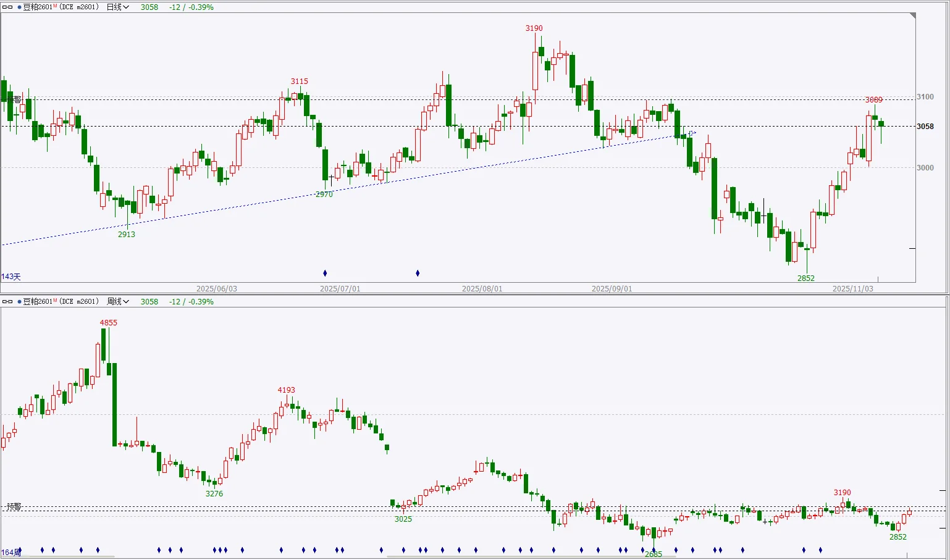
Task: Select the daily chart diamond marker left of 2025/08/01
Action: (x=418, y=273)
